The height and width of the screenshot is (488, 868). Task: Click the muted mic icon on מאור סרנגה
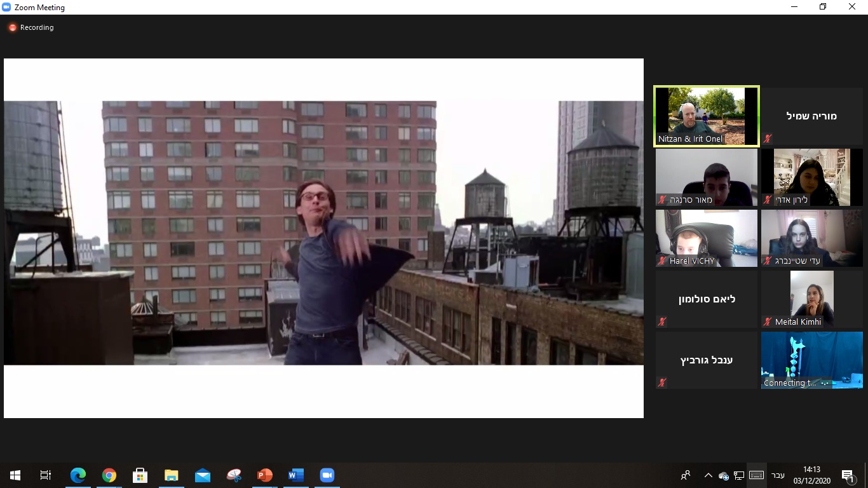[x=663, y=200]
